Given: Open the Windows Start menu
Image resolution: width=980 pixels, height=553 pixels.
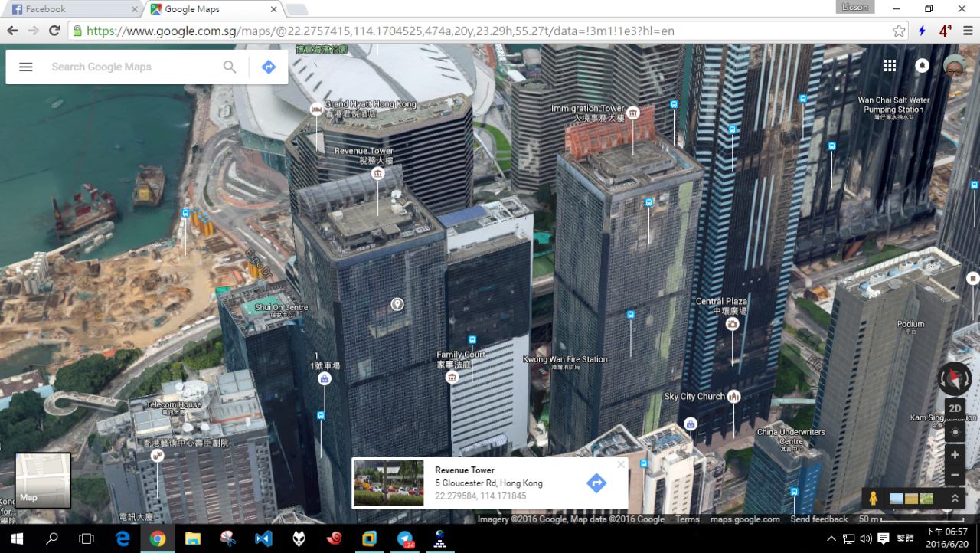Looking at the screenshot, I should pos(17,538).
